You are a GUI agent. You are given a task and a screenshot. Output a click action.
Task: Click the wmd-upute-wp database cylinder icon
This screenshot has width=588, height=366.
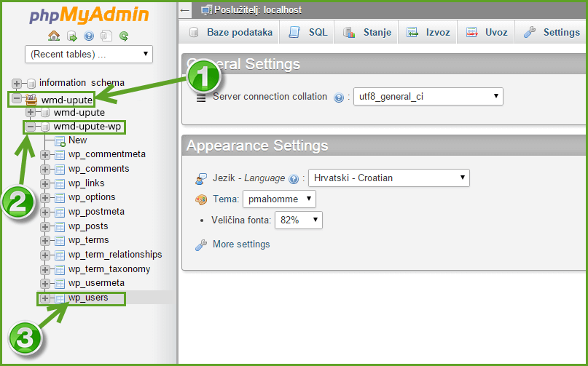[45, 127]
